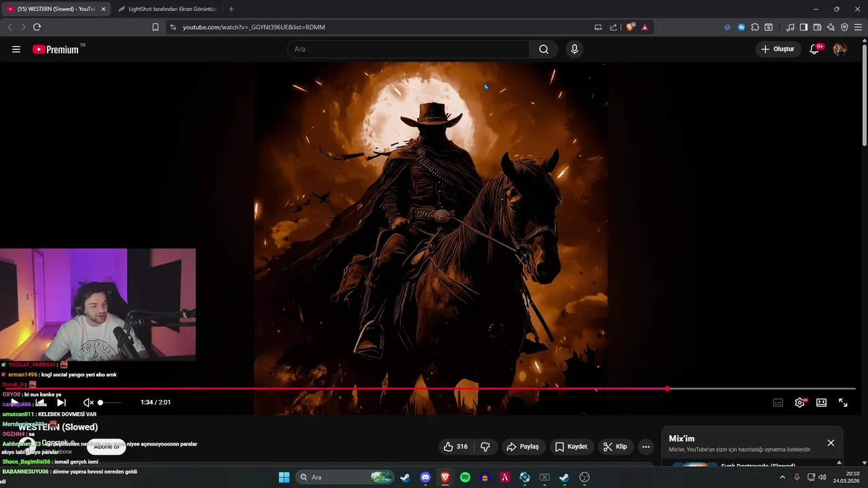Close the WESTERN (Slowed) tab
The height and width of the screenshot is (488, 868).
coord(104,9)
